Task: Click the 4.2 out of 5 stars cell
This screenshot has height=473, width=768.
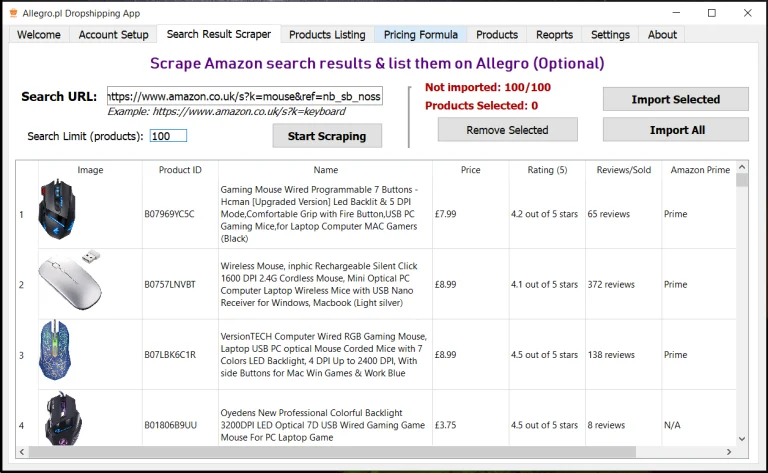Action: [547, 214]
